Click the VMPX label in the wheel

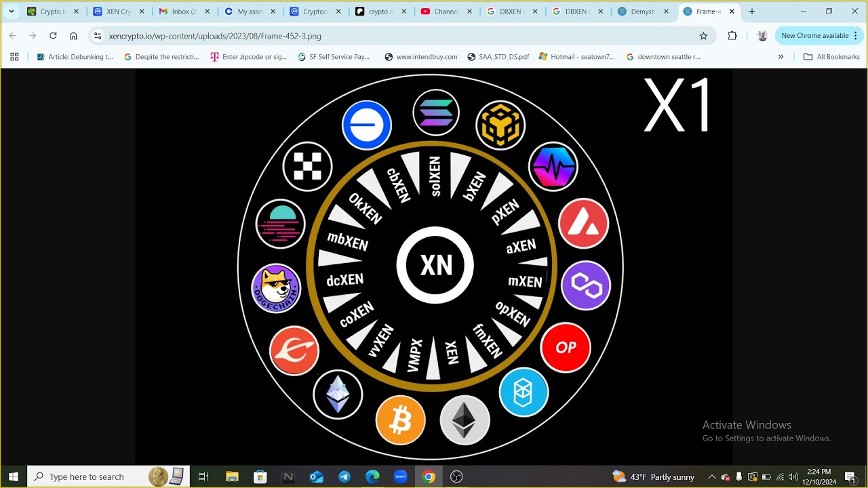click(x=414, y=355)
